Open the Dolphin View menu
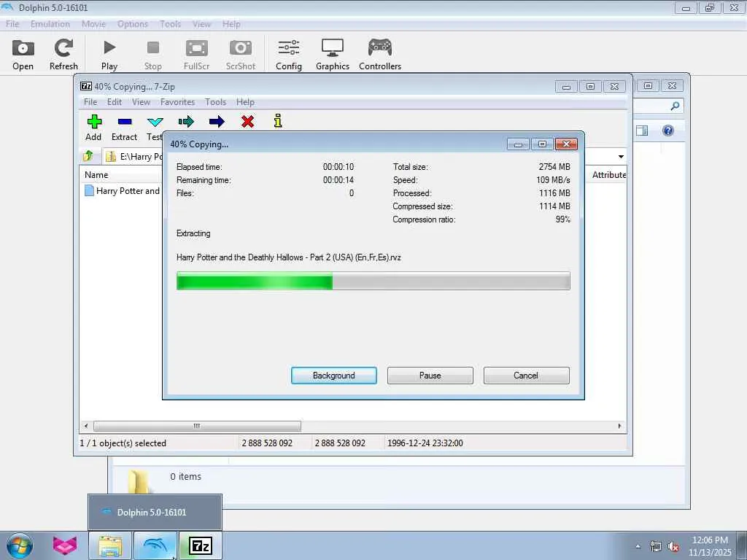The width and height of the screenshot is (747, 560). [x=201, y=24]
